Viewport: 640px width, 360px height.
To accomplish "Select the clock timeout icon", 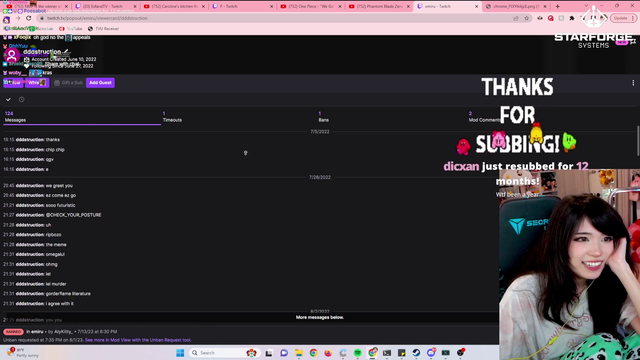I will point(22,100).
